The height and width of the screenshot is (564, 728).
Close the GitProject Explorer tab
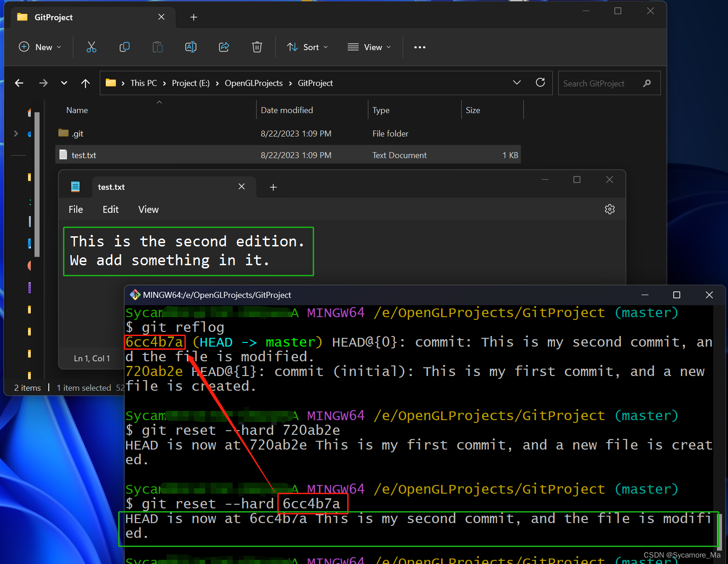click(x=161, y=17)
